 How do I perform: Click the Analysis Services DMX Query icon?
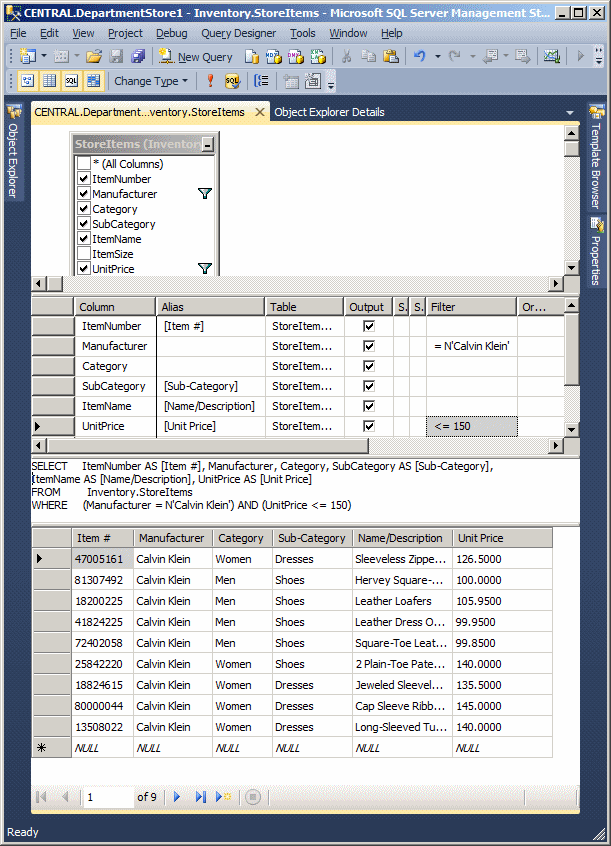point(296,57)
